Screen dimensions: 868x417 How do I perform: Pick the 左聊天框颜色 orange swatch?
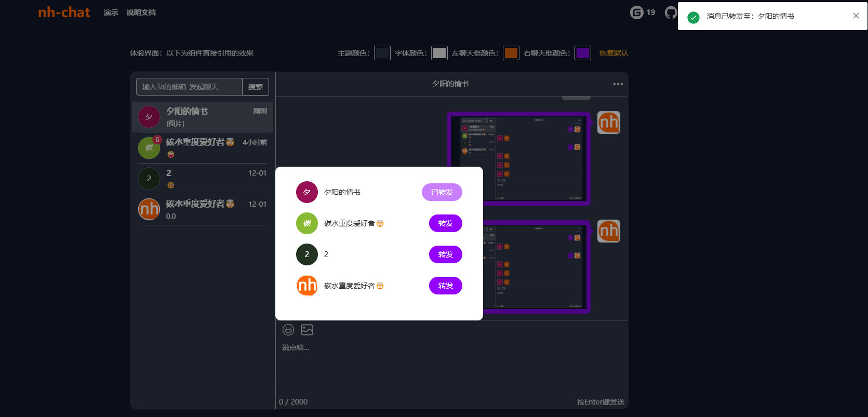click(511, 53)
